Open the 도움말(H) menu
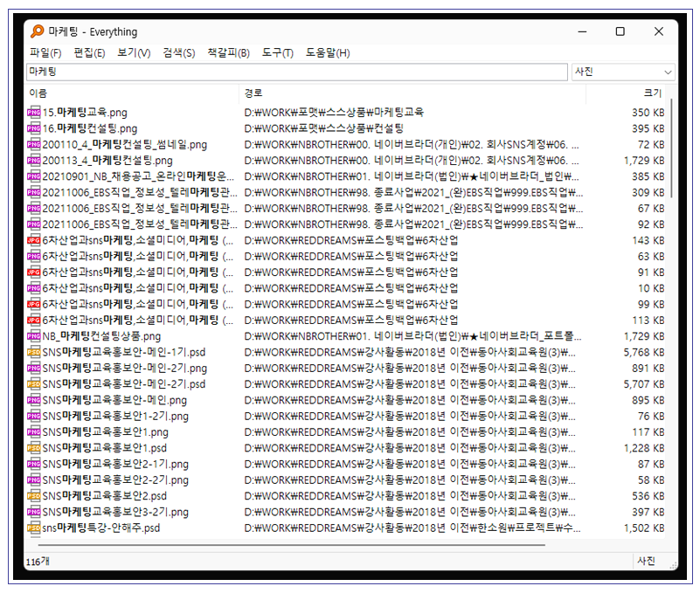The width and height of the screenshot is (700, 593). tap(327, 52)
